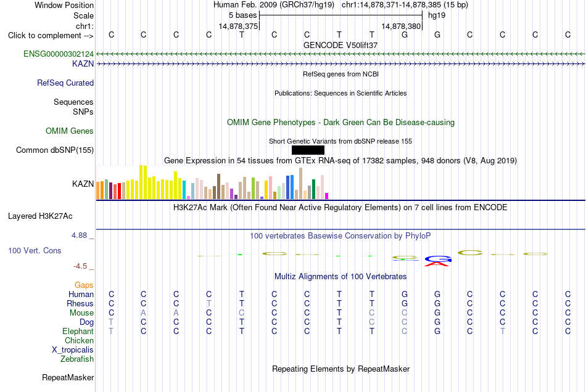Click the cyan bar in GTEx chart
Viewport: 586px width, 392px height.
point(184,190)
